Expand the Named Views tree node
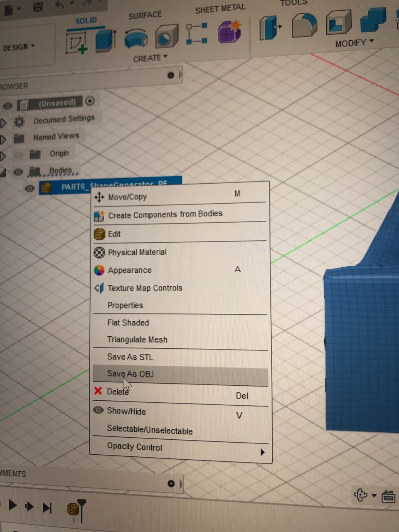The height and width of the screenshot is (532, 399). point(3,139)
